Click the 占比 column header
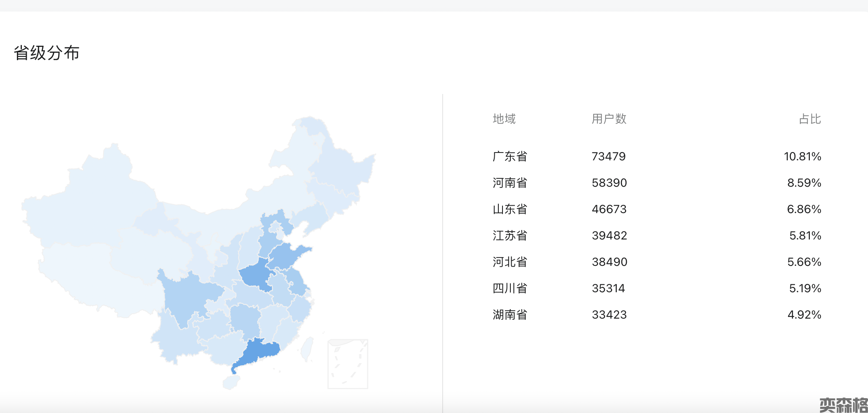868x413 pixels. [809, 119]
